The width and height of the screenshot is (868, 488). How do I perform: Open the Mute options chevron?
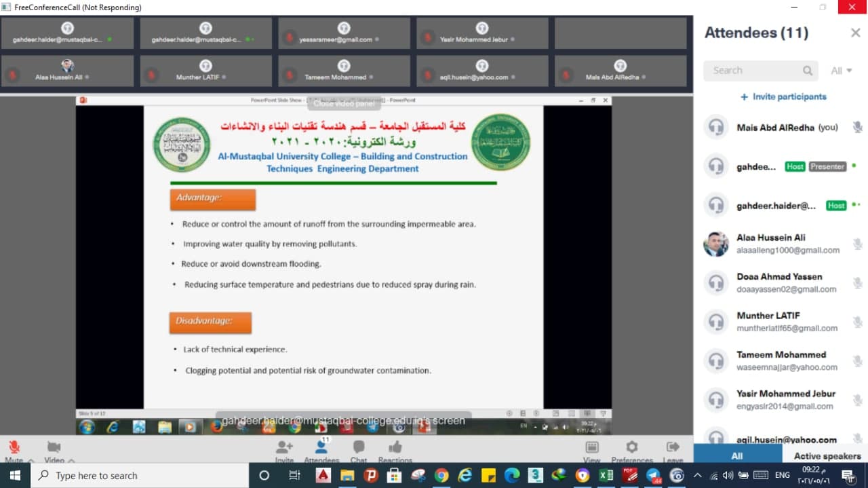click(x=31, y=460)
